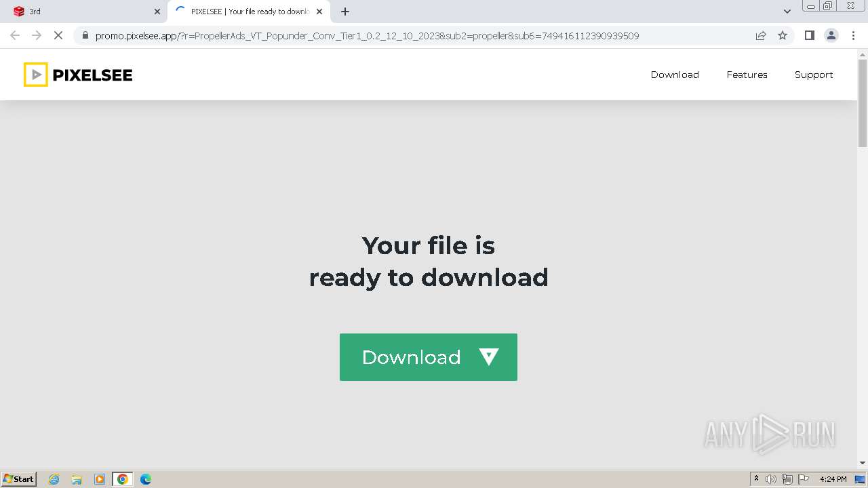Click the 4:24 PM clock

point(833,479)
